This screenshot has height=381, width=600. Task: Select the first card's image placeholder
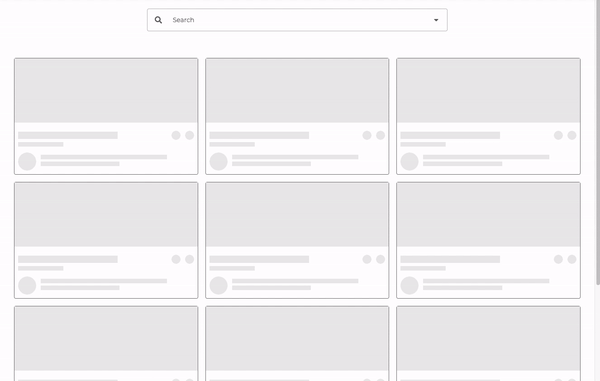pos(106,91)
